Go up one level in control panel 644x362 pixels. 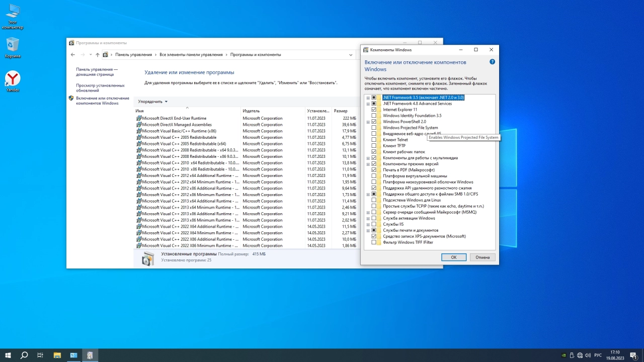[98, 54]
